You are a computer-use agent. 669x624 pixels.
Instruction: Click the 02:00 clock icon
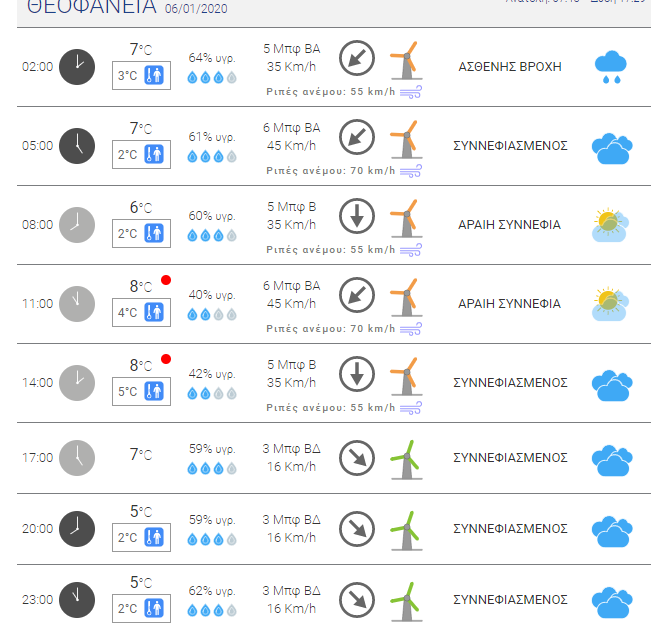tap(77, 67)
